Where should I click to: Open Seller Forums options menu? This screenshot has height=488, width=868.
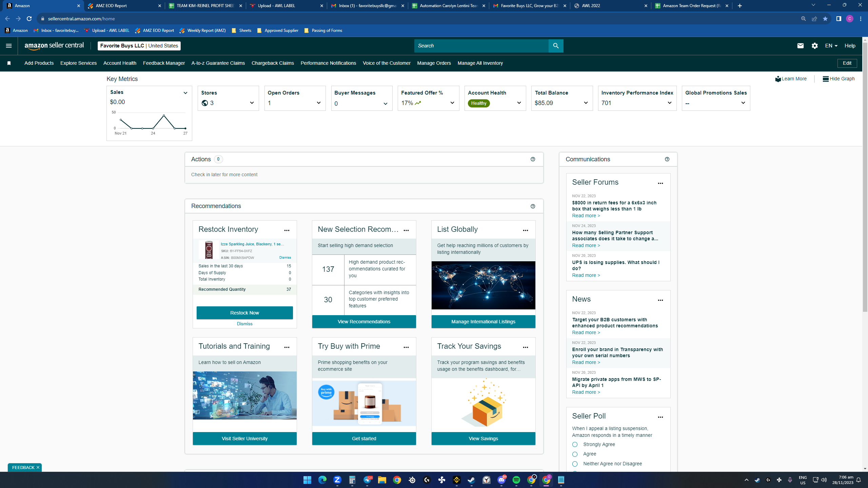click(x=660, y=183)
